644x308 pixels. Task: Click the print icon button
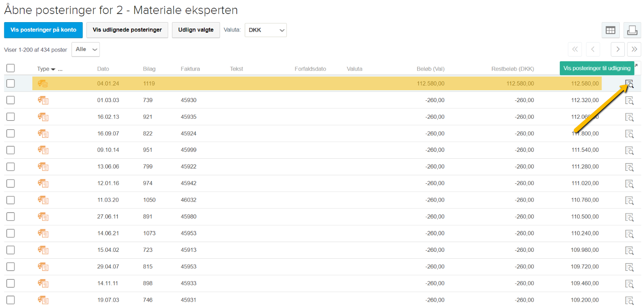[x=632, y=30]
